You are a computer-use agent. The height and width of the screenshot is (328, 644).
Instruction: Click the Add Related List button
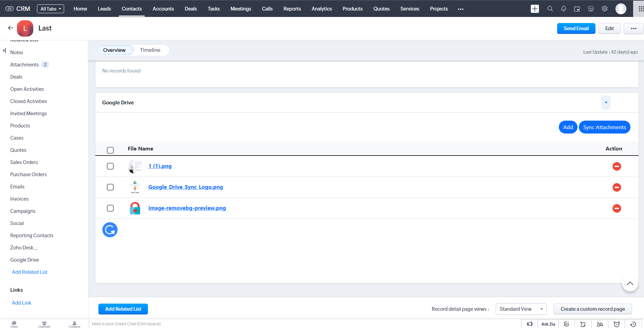pyautogui.click(x=123, y=309)
